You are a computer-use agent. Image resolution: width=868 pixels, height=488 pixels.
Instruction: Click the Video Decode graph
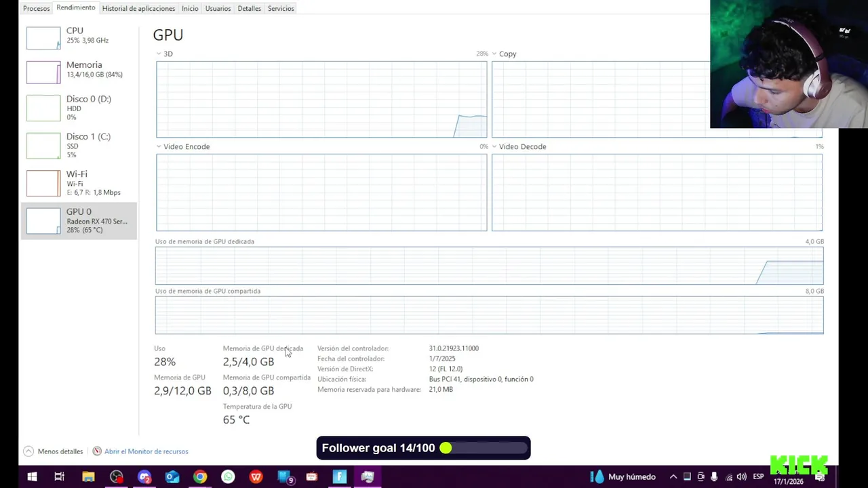point(656,192)
